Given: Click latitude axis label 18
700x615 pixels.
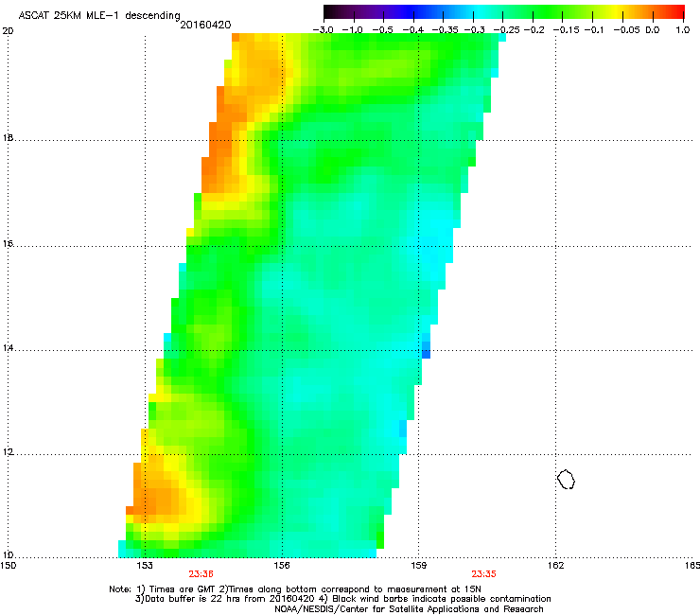Looking at the screenshot, I should point(8,137).
